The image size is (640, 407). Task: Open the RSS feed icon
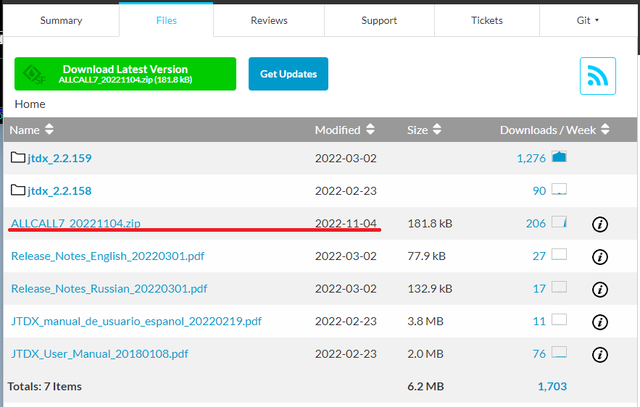point(598,76)
